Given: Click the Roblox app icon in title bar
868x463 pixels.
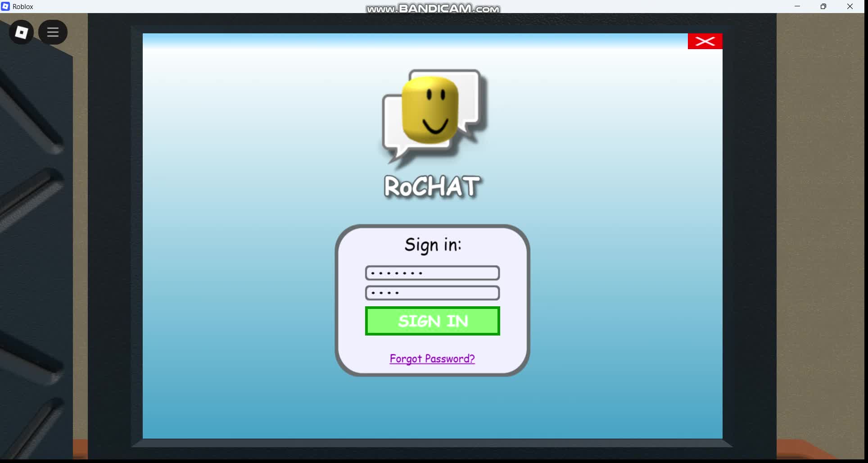Looking at the screenshot, I should 5,6.
